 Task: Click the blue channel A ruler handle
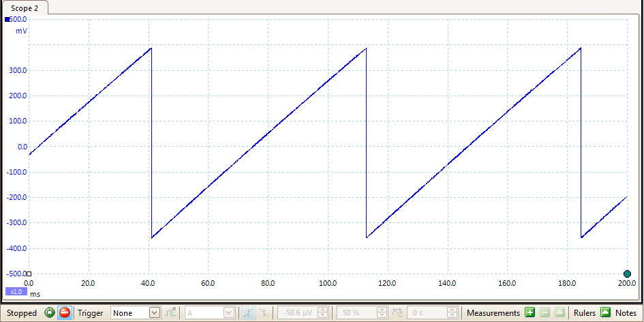7,20
